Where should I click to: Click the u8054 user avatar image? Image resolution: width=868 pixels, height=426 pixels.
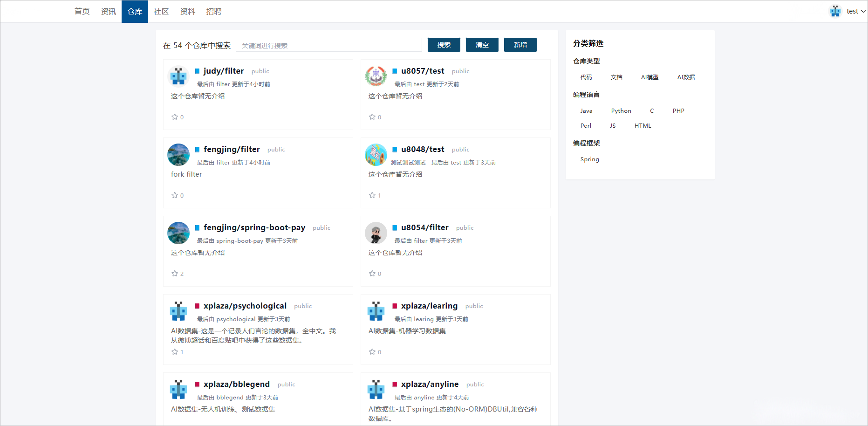point(376,233)
